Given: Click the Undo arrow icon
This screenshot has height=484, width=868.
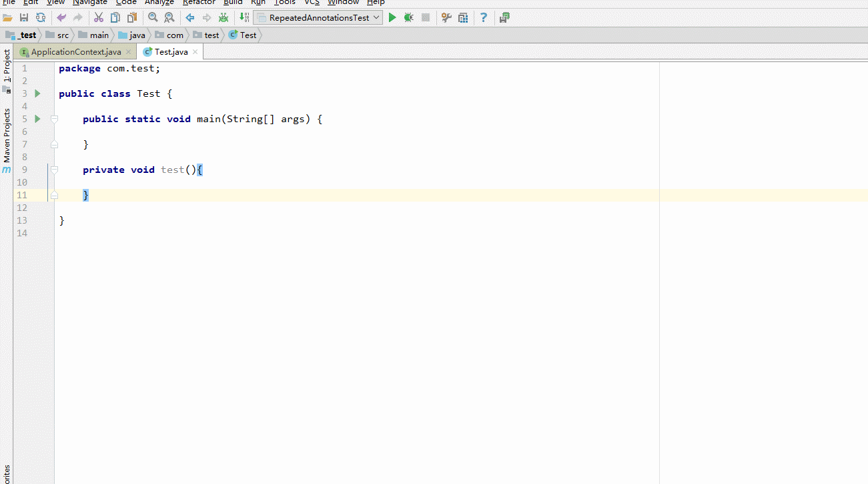Looking at the screenshot, I should 61,17.
